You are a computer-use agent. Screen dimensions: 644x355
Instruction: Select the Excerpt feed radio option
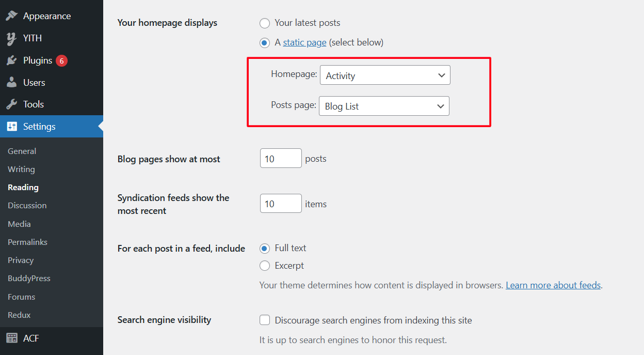coord(265,266)
